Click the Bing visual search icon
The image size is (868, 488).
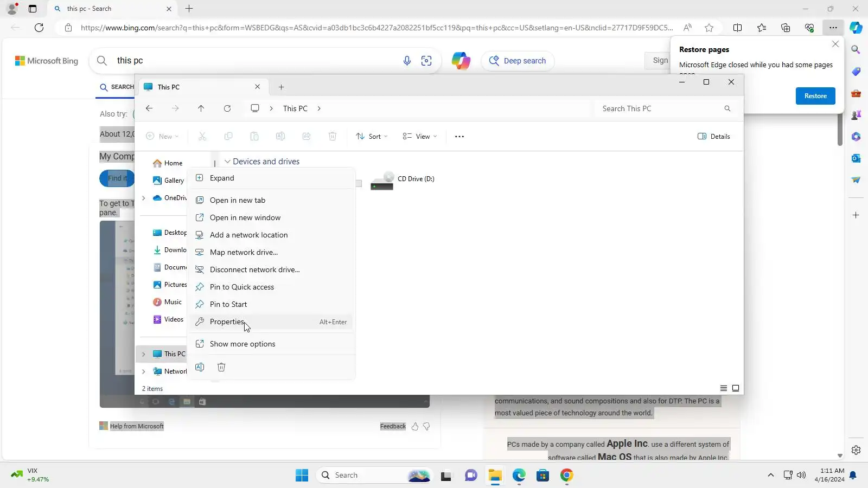pyautogui.click(x=426, y=61)
